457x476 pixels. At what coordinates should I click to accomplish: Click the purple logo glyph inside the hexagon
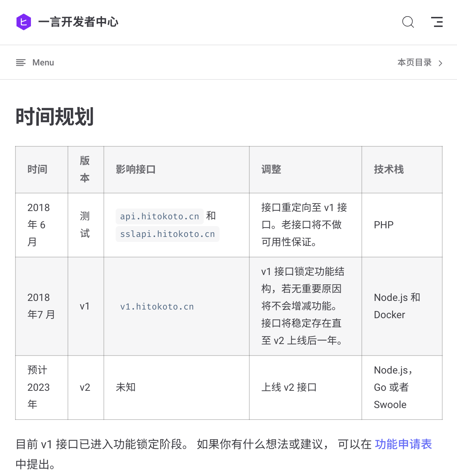point(24,22)
